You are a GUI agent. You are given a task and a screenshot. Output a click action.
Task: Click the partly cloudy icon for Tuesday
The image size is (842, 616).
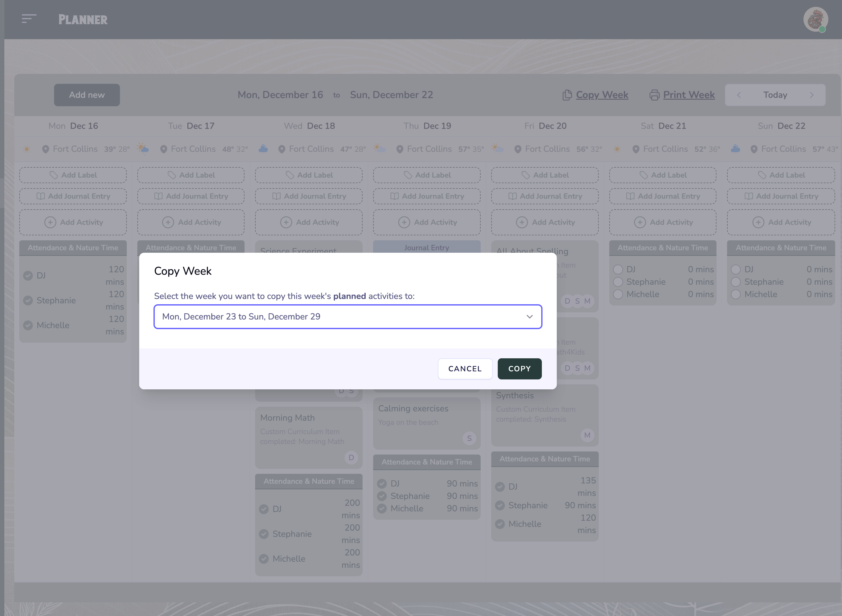click(x=143, y=148)
